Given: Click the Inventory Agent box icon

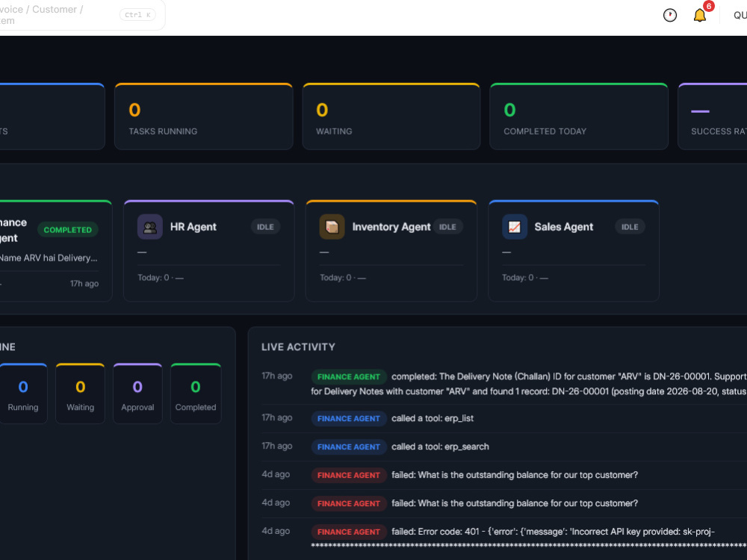Looking at the screenshot, I should click(332, 227).
